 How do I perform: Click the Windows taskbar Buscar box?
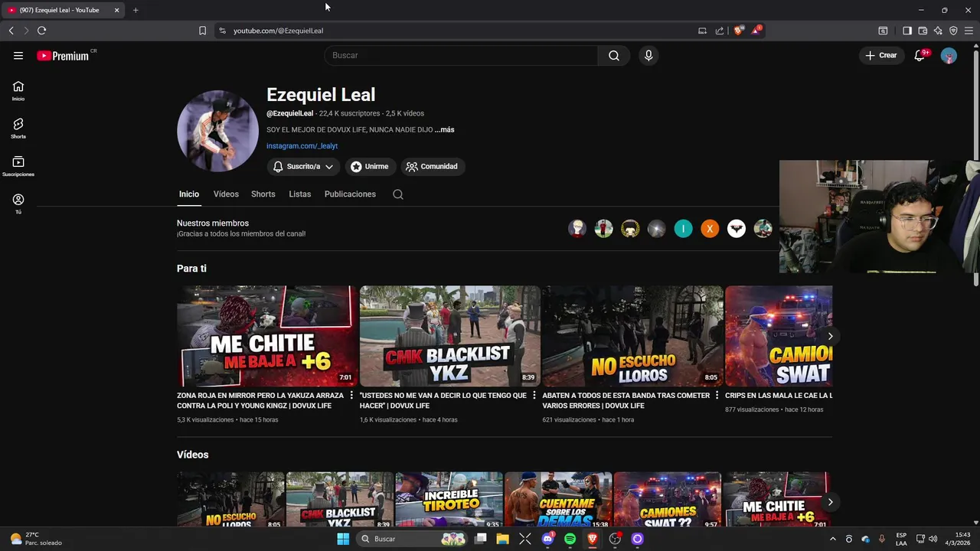413,539
